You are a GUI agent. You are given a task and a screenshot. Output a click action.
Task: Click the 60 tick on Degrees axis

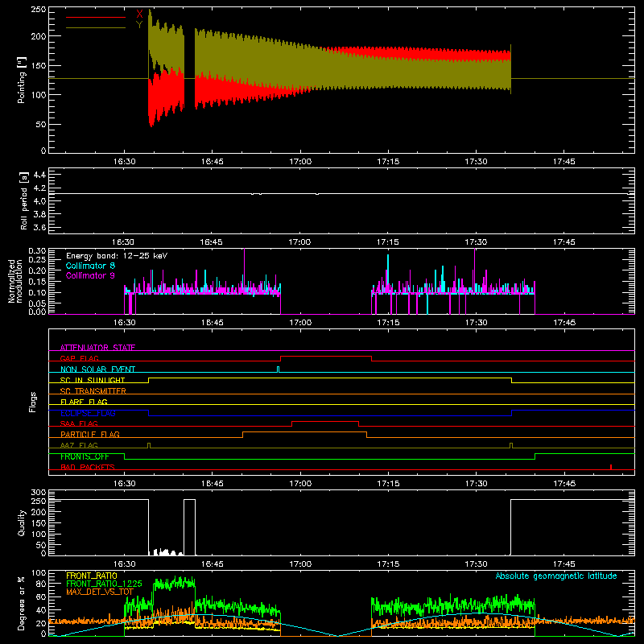point(41,597)
